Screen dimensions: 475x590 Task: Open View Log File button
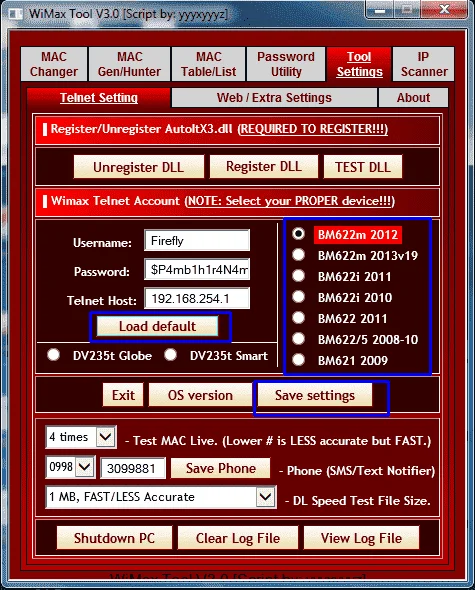(x=361, y=538)
